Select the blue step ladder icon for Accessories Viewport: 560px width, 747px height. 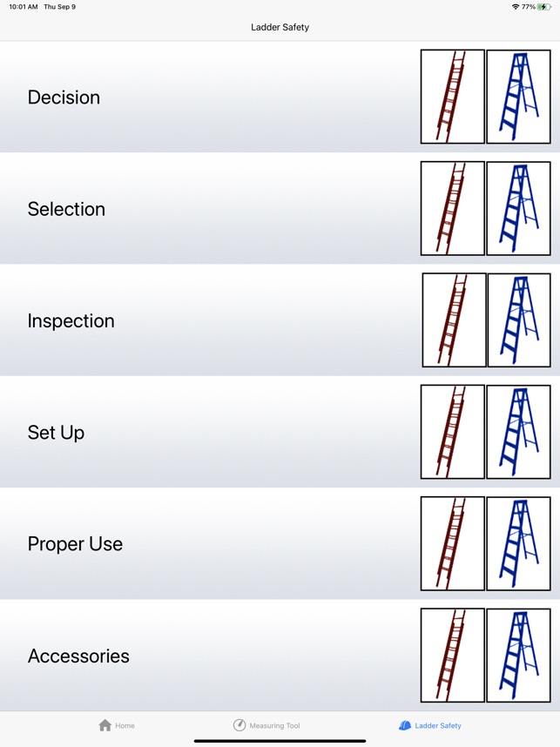click(519, 656)
